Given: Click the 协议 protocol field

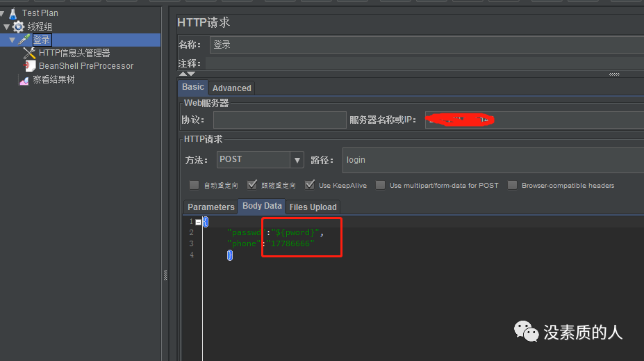Looking at the screenshot, I should (x=280, y=120).
